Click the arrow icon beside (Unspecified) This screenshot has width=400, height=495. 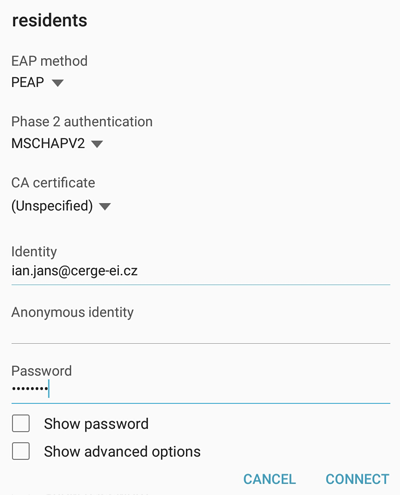tap(105, 207)
